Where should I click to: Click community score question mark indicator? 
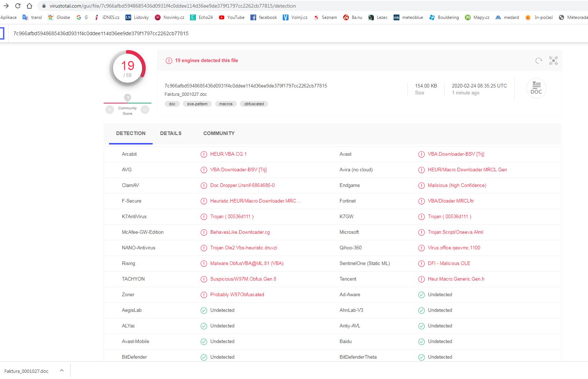click(x=128, y=98)
